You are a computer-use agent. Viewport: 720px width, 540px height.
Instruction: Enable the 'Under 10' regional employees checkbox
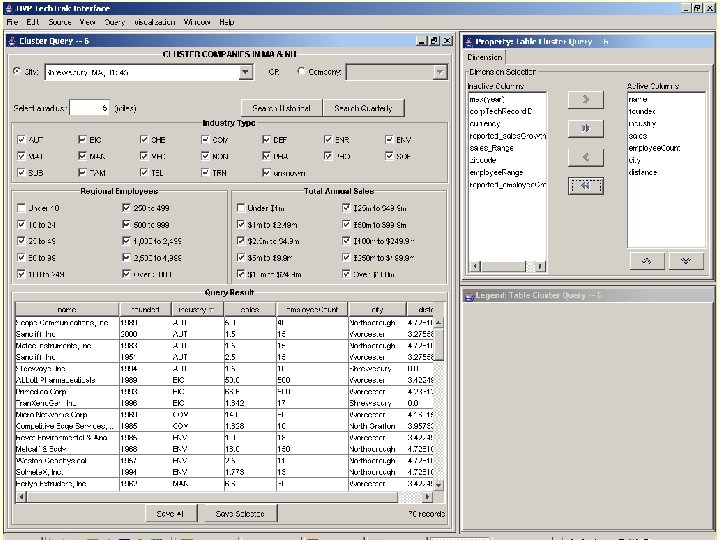pos(22,208)
